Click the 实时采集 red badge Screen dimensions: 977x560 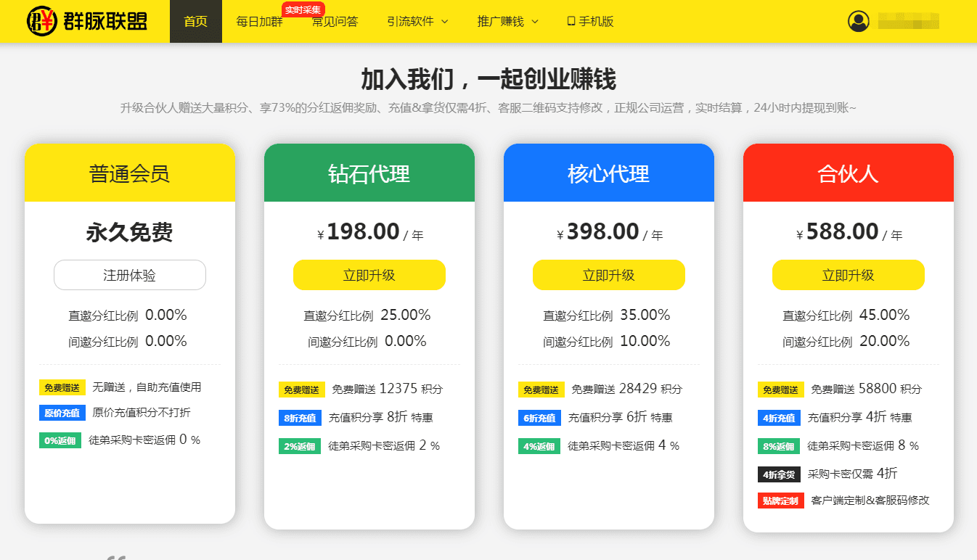click(x=303, y=10)
